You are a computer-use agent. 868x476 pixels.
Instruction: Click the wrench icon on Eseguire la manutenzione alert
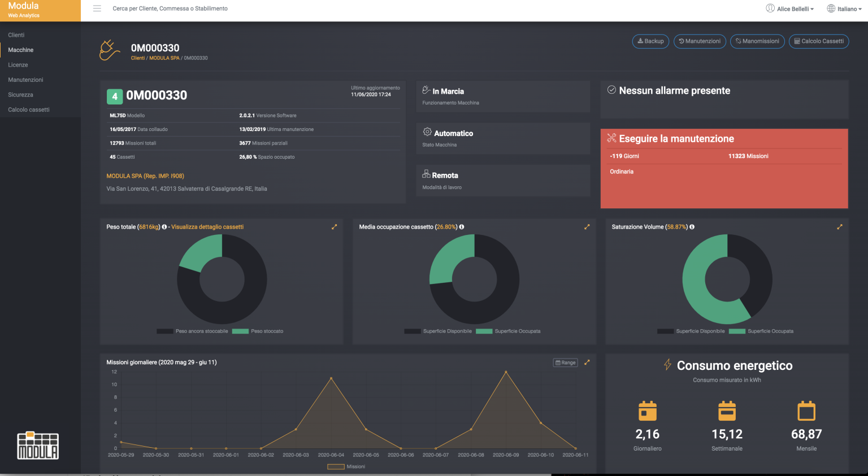(611, 138)
